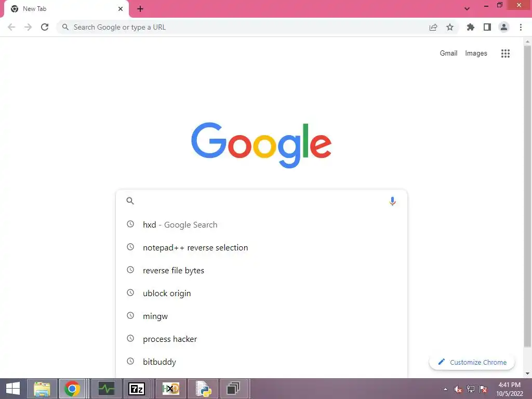Close the New Tab tab
532x399 pixels.
121,9
